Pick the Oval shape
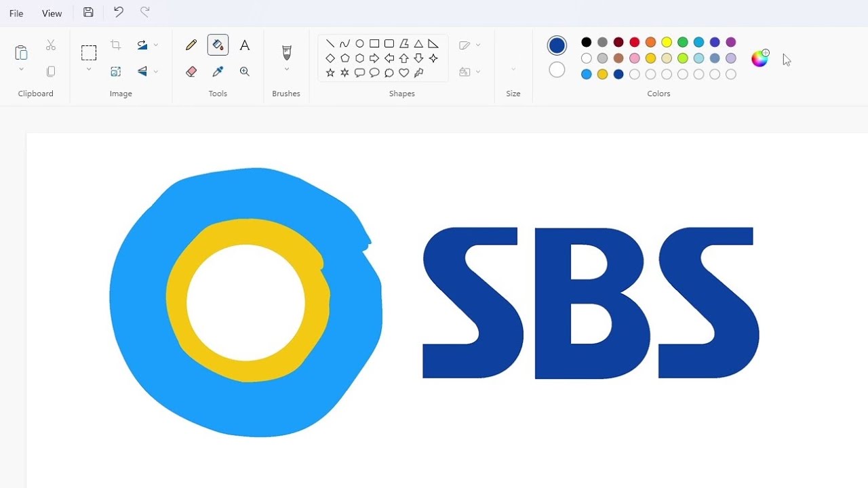 click(x=360, y=43)
